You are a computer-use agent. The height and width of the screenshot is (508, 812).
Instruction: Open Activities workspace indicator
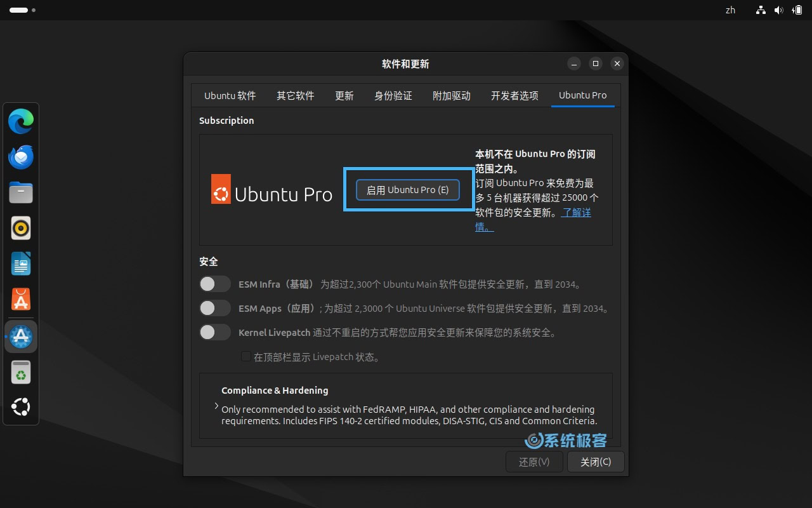pyautogui.click(x=22, y=10)
